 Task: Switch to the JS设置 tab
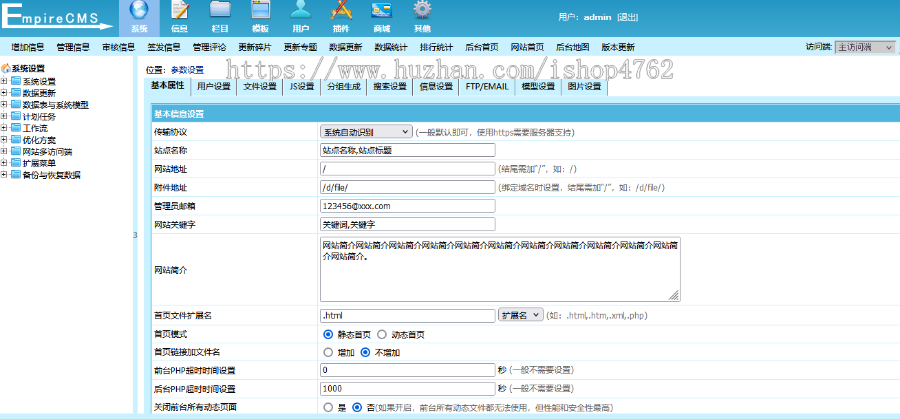[302, 87]
